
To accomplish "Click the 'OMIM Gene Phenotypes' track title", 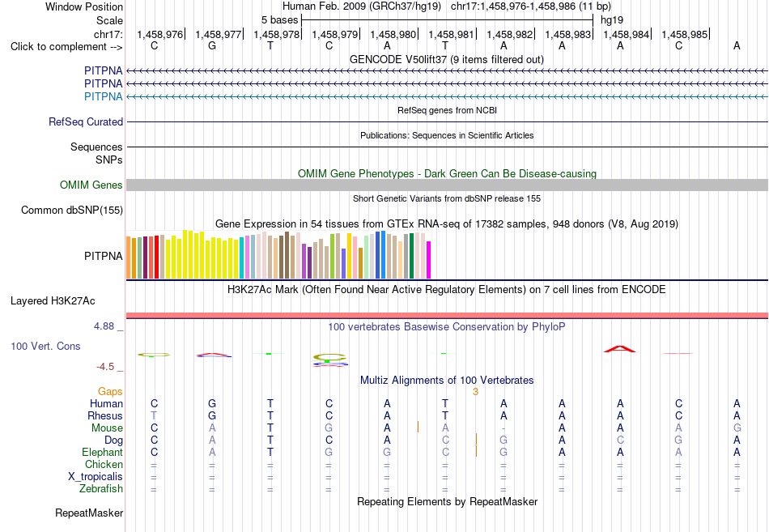I will tap(447, 174).
